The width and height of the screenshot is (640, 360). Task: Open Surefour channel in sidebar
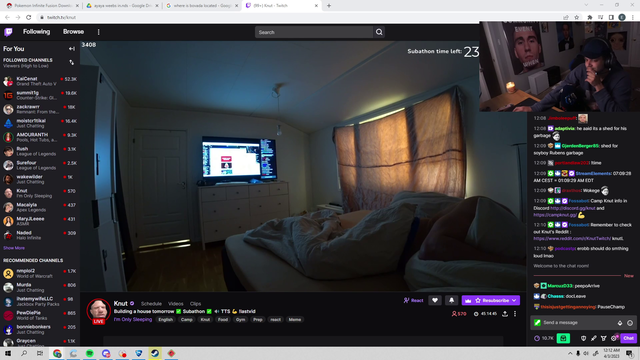pos(40,165)
